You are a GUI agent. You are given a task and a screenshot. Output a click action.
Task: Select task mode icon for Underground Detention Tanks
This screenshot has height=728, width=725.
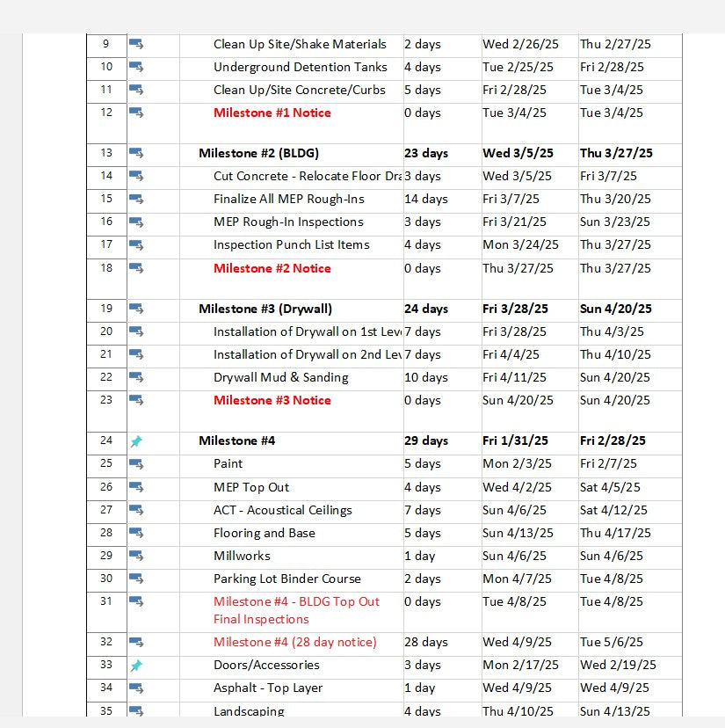[136, 67]
